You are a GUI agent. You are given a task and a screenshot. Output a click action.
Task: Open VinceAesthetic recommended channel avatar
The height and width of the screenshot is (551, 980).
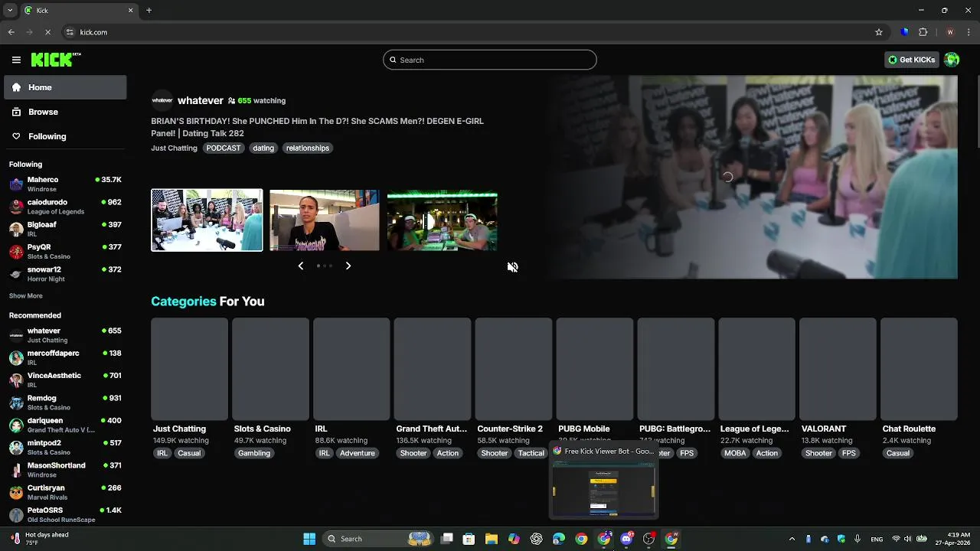[x=16, y=380]
